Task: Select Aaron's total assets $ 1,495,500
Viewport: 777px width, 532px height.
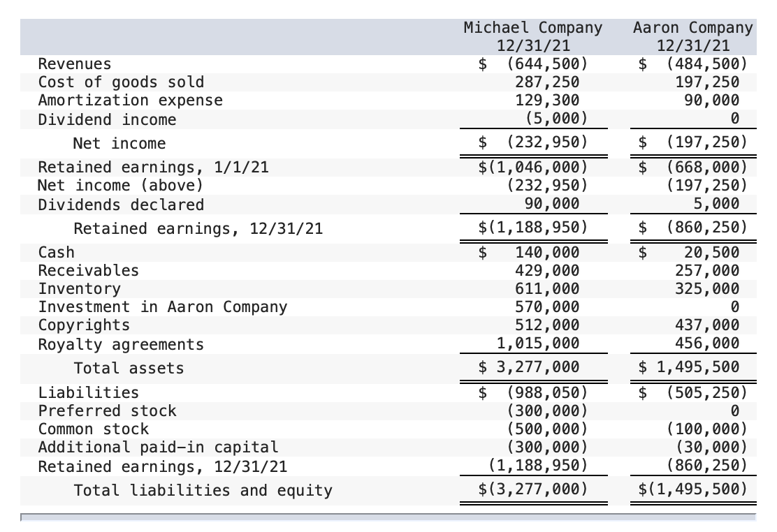Action: tap(689, 367)
